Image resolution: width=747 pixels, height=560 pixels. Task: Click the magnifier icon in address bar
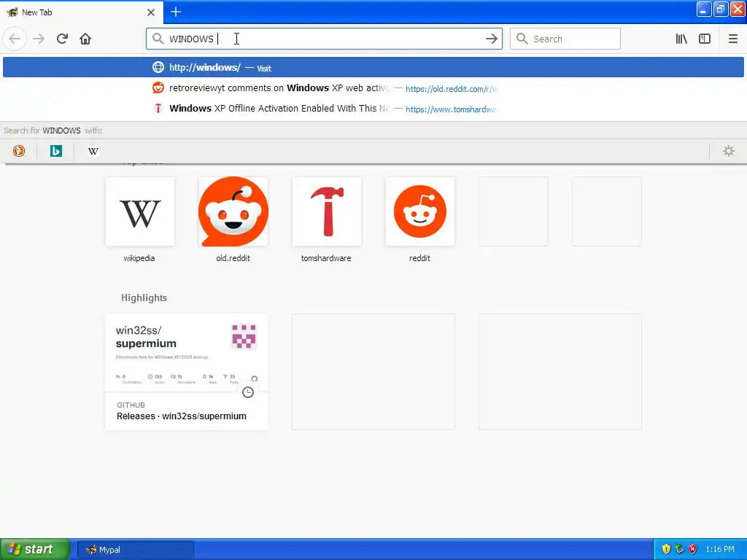pyautogui.click(x=158, y=39)
